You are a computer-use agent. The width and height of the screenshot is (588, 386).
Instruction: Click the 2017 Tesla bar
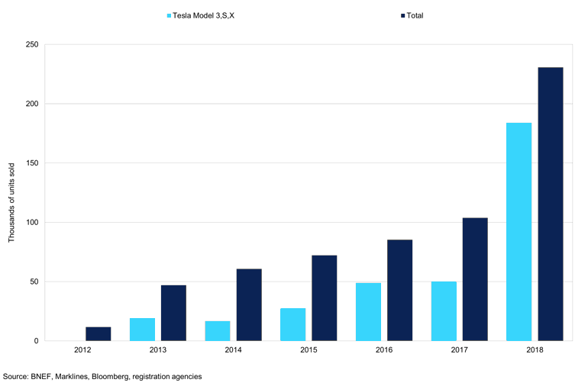(444, 311)
